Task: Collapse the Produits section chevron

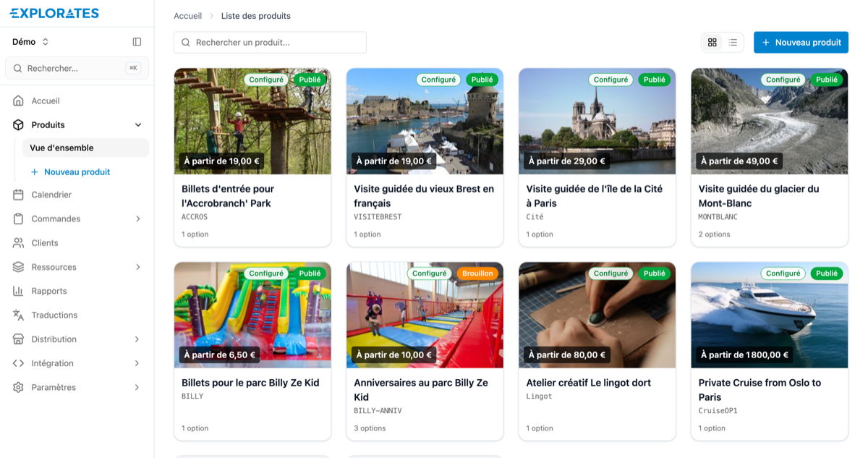Action: 138,125
